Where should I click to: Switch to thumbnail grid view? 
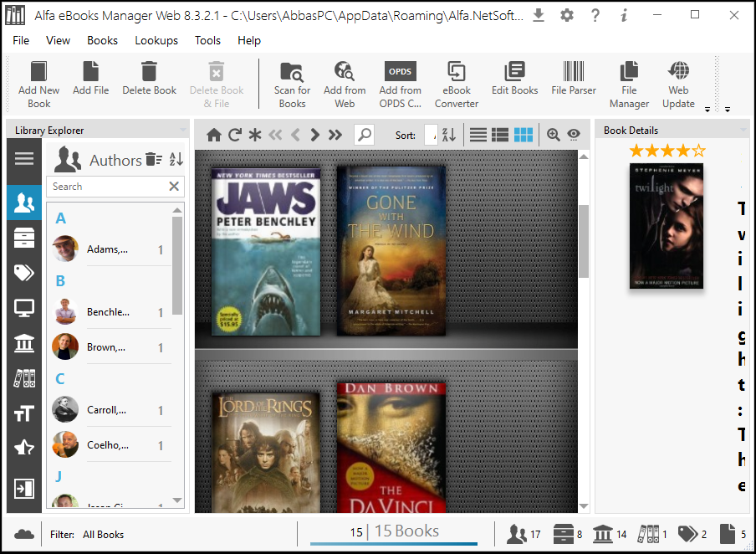click(x=524, y=135)
